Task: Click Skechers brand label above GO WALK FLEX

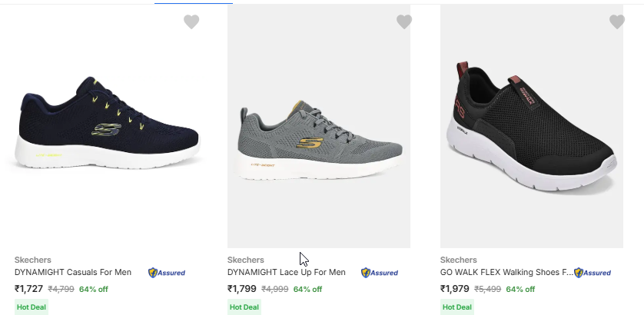Action: pyautogui.click(x=459, y=260)
